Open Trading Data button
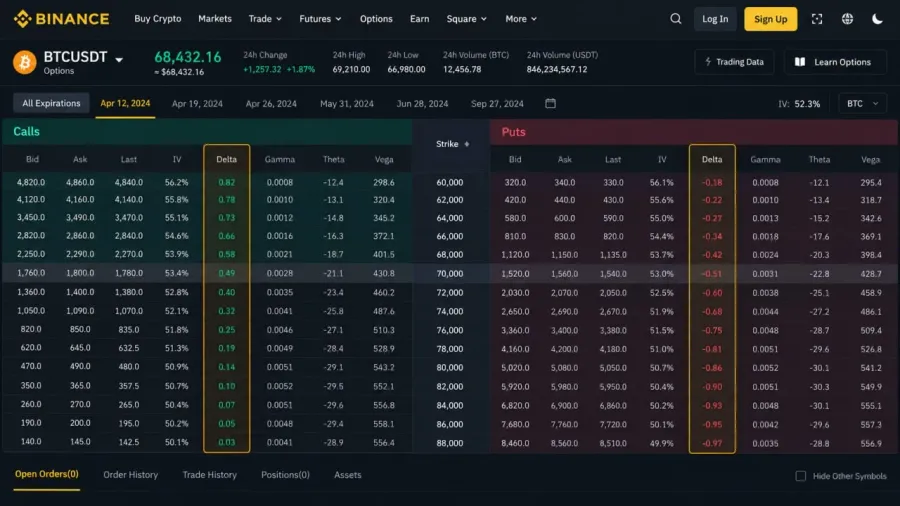 [x=734, y=62]
